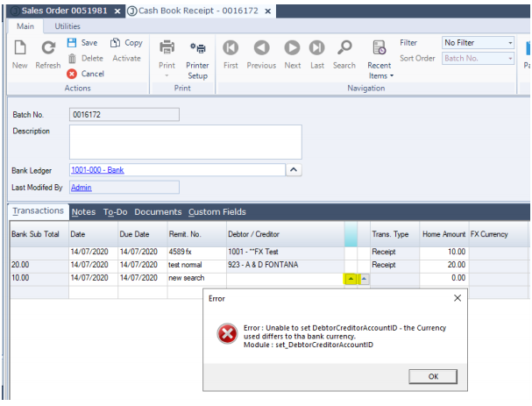This screenshot has height=406, width=532.
Task: Open the Search tool
Action: tap(344, 54)
